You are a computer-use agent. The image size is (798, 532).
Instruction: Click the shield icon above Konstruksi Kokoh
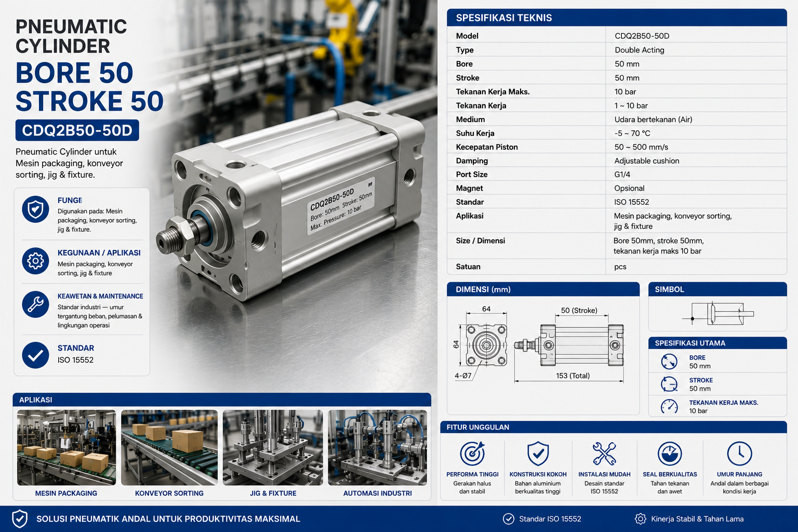(538, 453)
